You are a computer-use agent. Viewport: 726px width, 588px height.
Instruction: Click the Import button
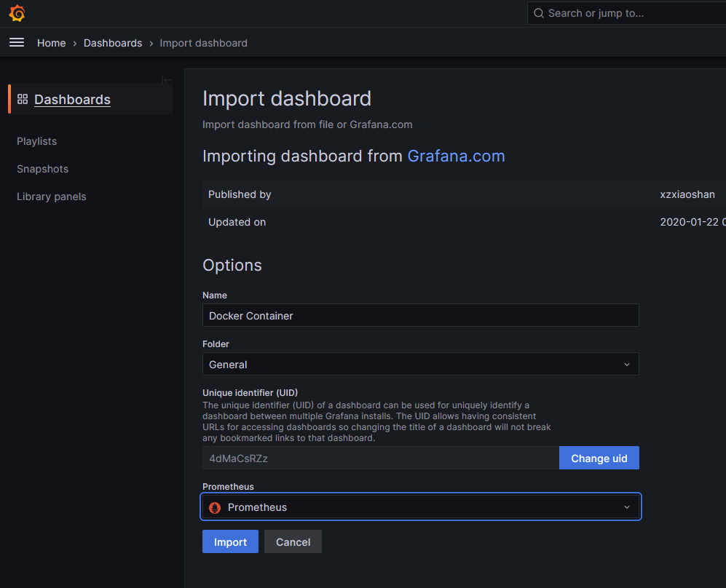coord(230,541)
